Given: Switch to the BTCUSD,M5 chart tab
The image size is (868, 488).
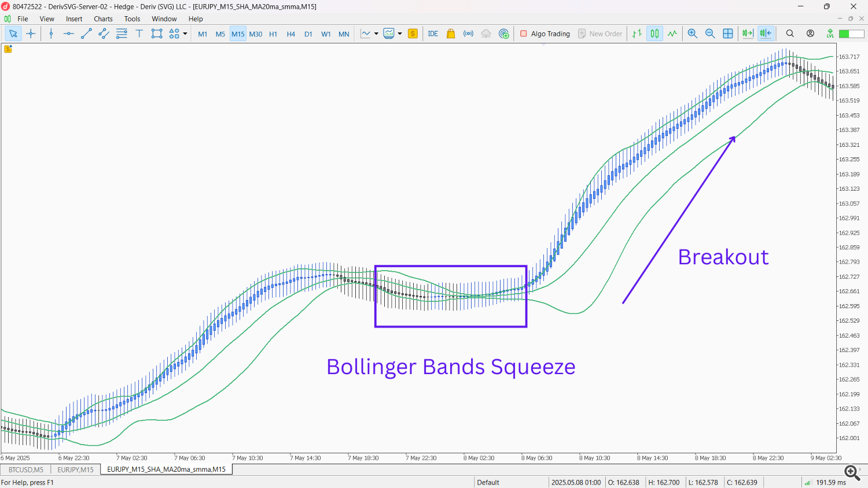Looking at the screenshot, I should click(x=25, y=469).
